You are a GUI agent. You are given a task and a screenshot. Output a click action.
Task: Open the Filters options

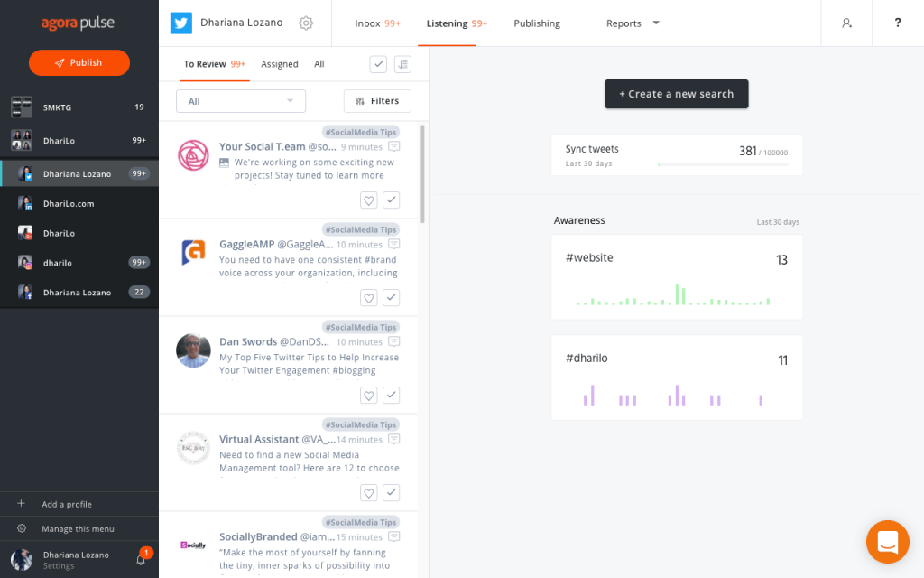377,101
